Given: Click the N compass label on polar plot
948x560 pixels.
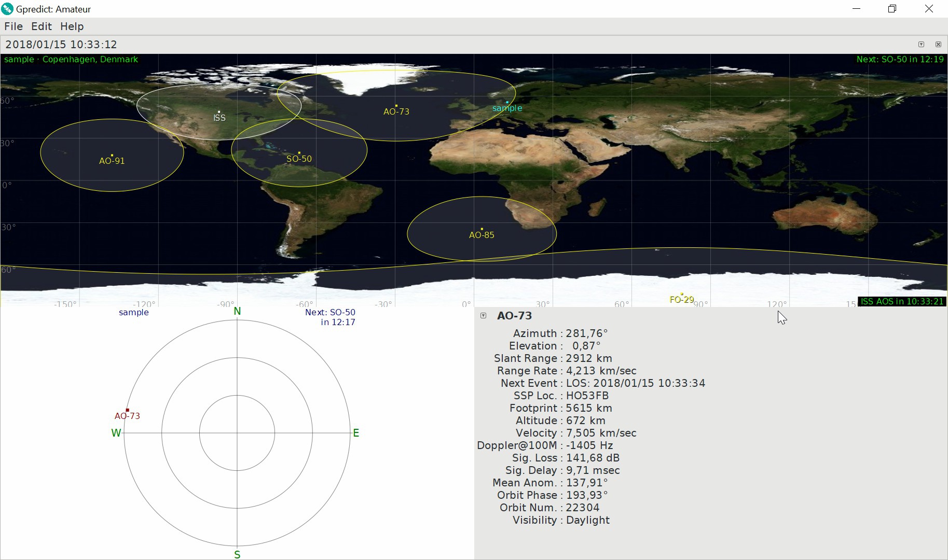Looking at the screenshot, I should click(237, 311).
